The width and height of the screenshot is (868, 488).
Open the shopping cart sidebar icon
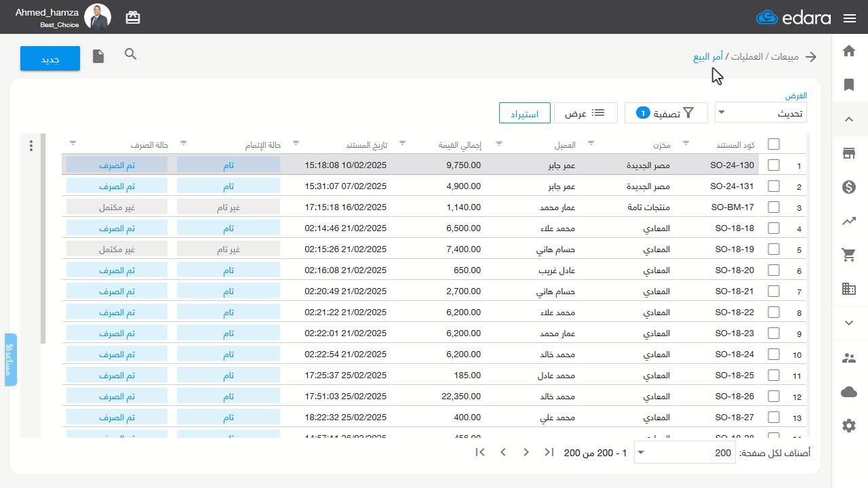click(x=848, y=255)
